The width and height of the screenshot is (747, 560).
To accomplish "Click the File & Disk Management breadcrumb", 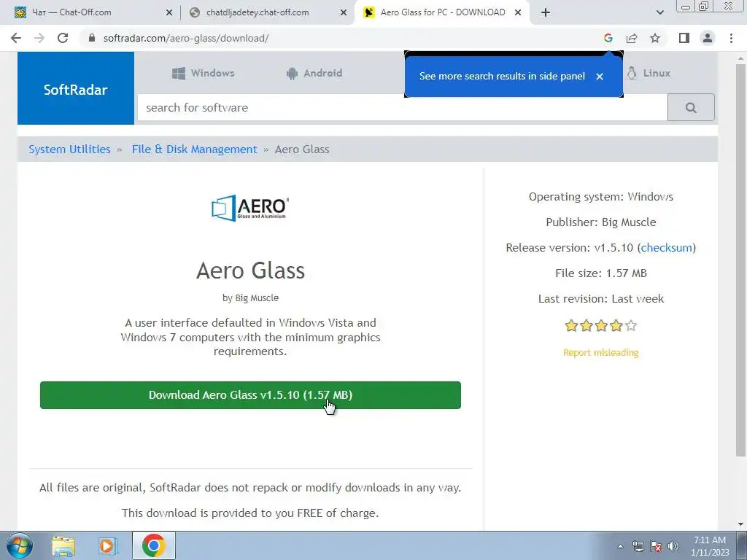I will [x=194, y=149].
